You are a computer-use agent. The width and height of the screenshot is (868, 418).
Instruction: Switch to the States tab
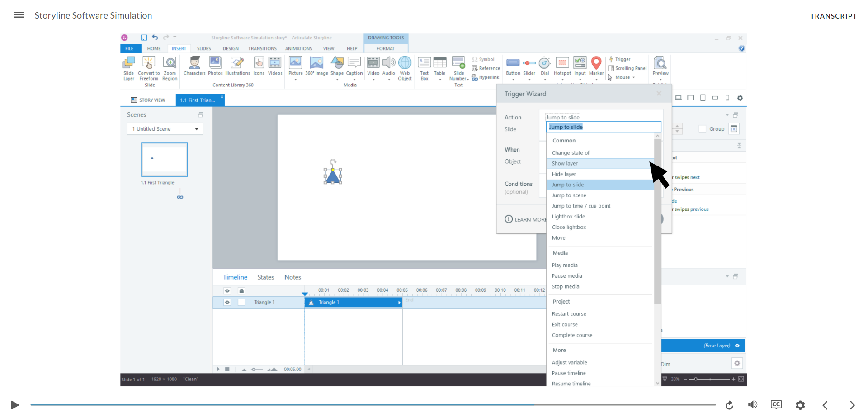point(265,277)
